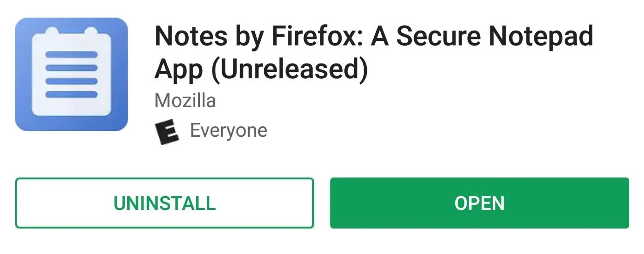
Task: Select the Notes by Firefox app title
Action: [374, 53]
